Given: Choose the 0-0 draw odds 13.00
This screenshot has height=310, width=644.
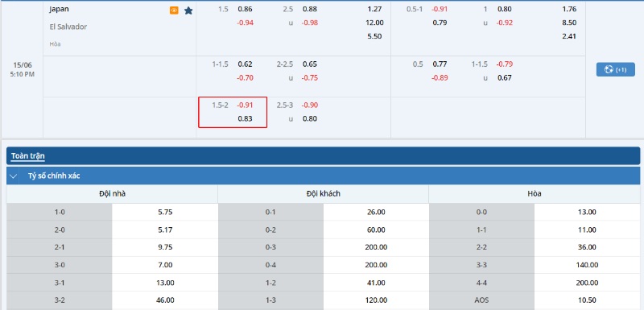Looking at the screenshot, I should pos(587,213).
